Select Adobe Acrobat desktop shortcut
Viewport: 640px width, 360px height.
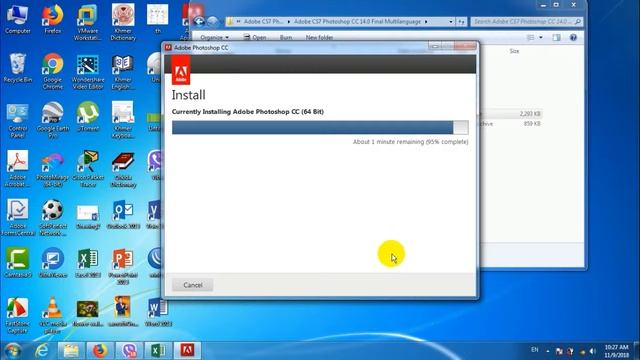18,169
